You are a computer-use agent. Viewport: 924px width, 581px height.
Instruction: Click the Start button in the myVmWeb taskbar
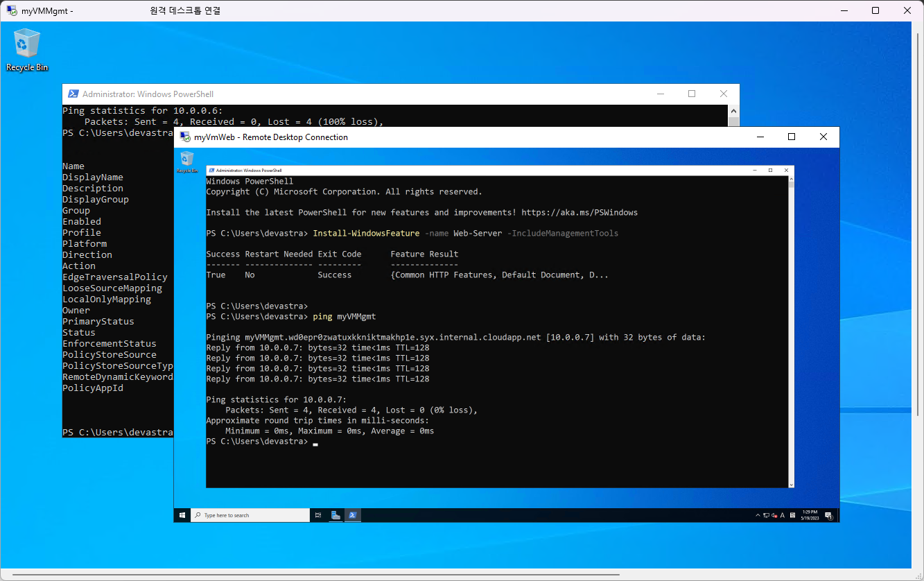183,515
